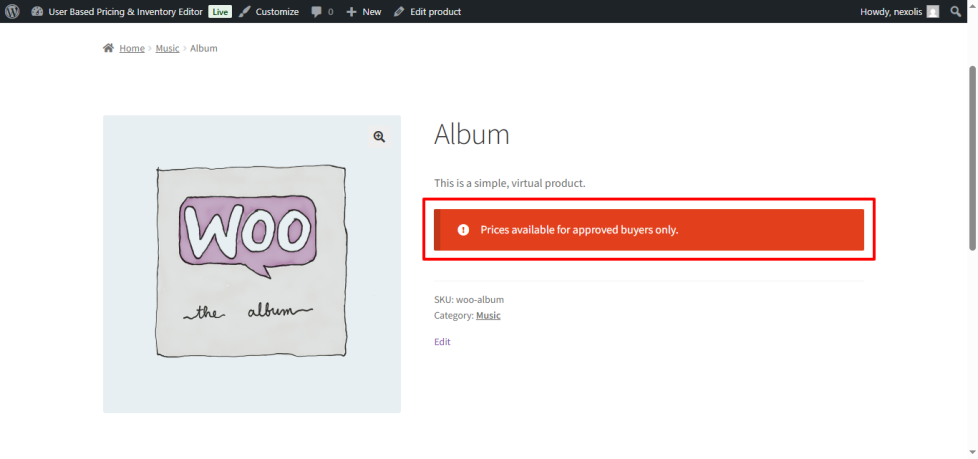Open the Music category link
This screenshot has height=459, width=978.
pos(488,316)
